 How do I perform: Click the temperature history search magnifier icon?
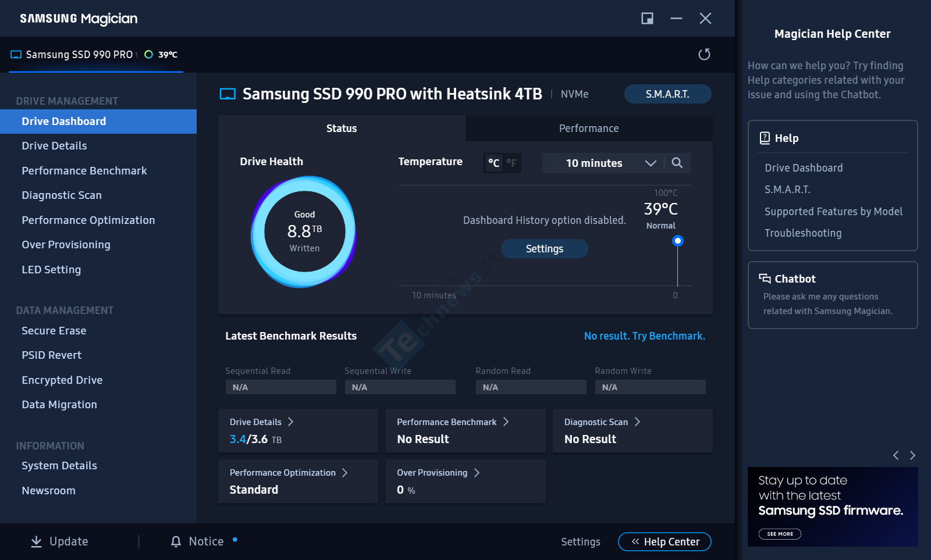677,163
